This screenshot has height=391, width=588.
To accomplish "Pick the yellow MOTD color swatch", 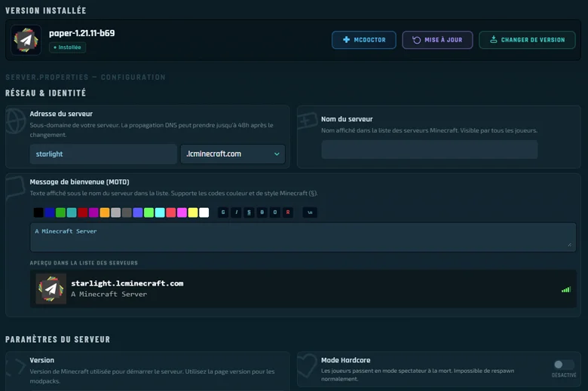I will point(193,212).
